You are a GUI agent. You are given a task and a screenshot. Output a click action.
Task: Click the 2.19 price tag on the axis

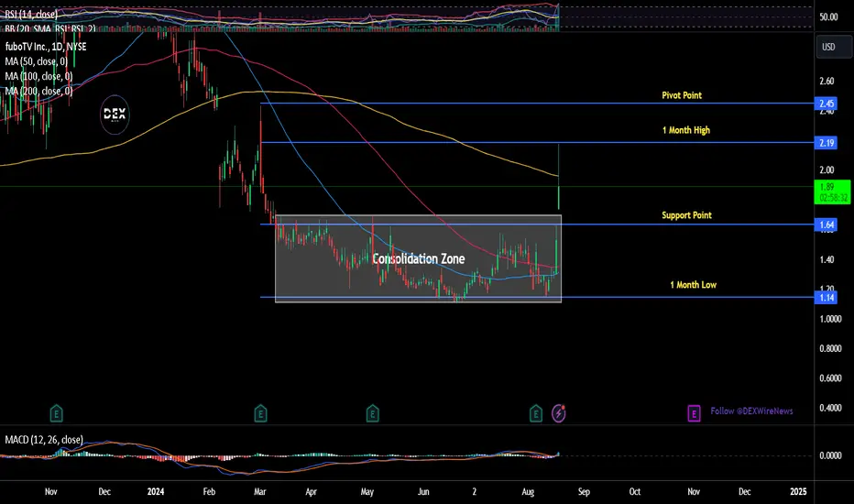pyautogui.click(x=827, y=143)
